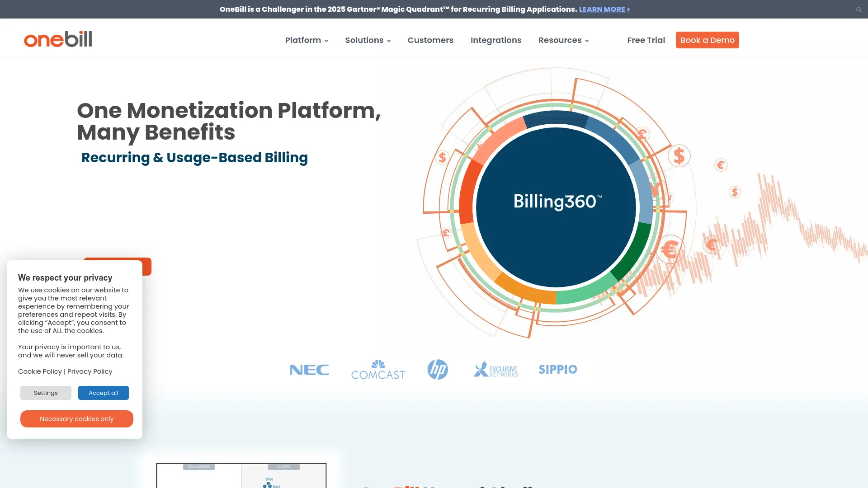Open the Privacy Policy link
The image size is (868, 488).
90,371
